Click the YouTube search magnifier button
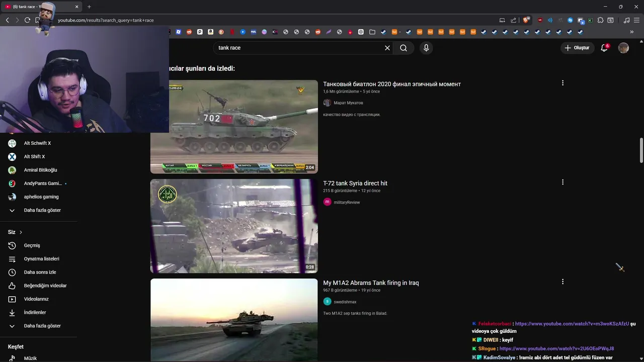Screen dimensions: 644x362 404,48
